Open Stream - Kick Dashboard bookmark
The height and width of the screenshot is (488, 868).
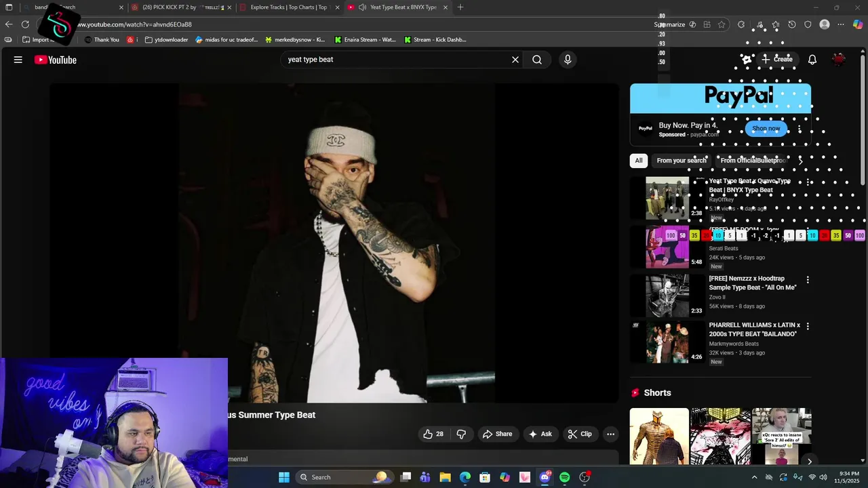pos(435,40)
